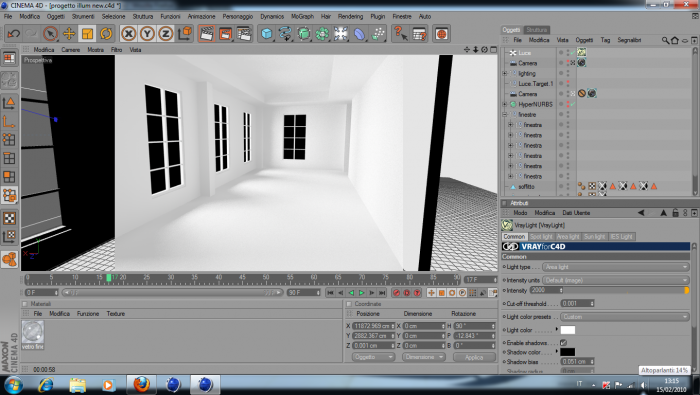
Task: Select the checkerboard texture tool in left toolbar
Action: [x=9, y=218]
